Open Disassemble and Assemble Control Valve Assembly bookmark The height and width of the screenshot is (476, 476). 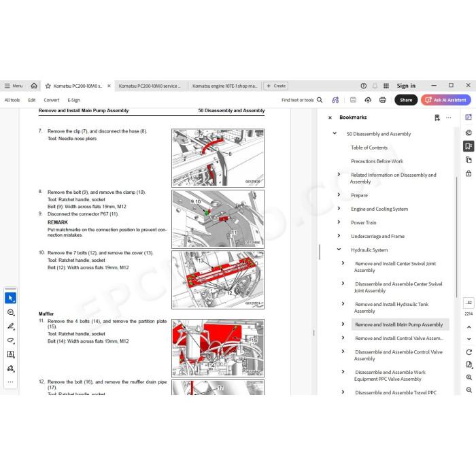click(x=398, y=355)
